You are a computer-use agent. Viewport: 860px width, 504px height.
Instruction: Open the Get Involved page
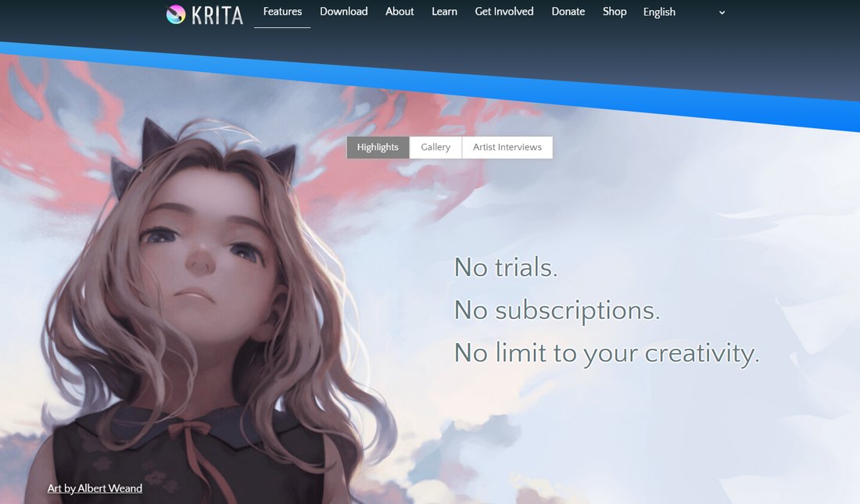click(504, 12)
